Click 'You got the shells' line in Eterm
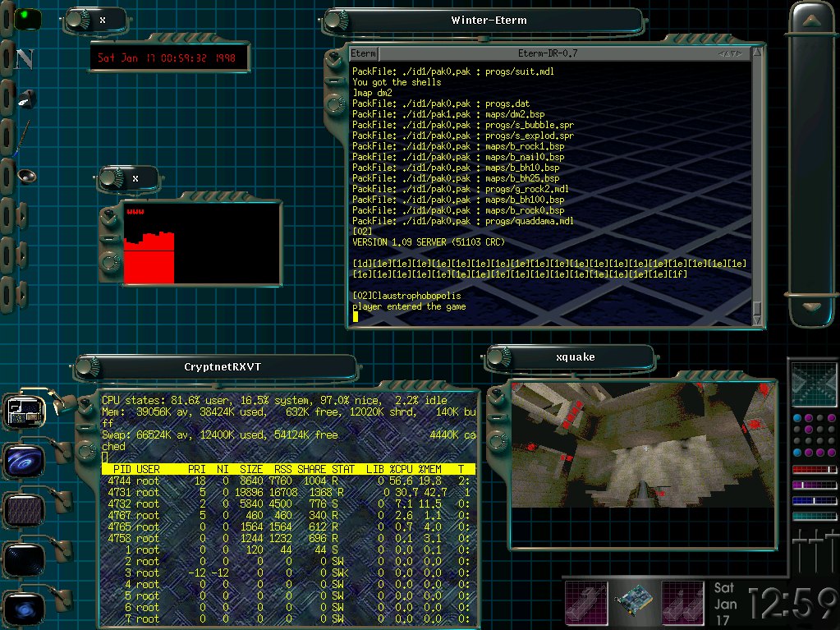This screenshot has height=630, width=840. pyautogui.click(x=397, y=82)
